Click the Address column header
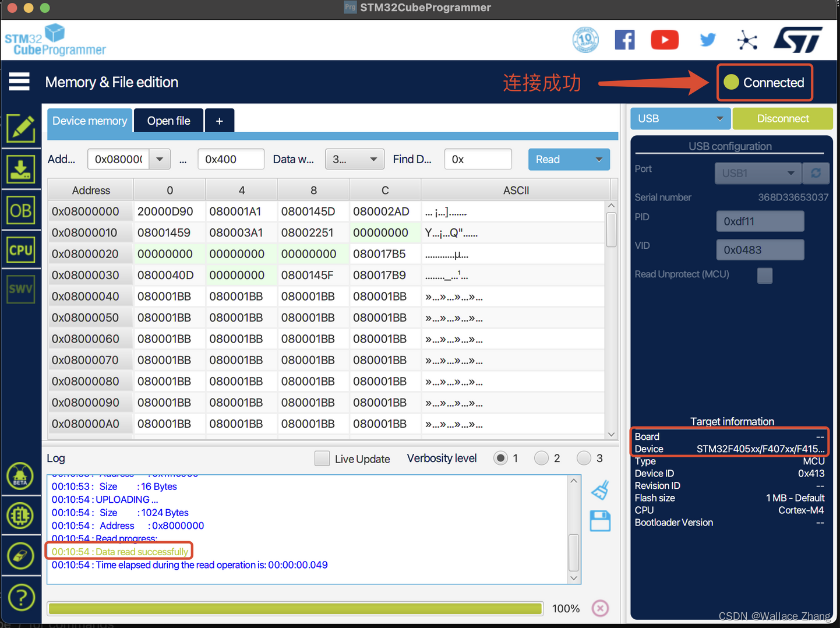Screen dimensions: 840x628 coord(91,190)
